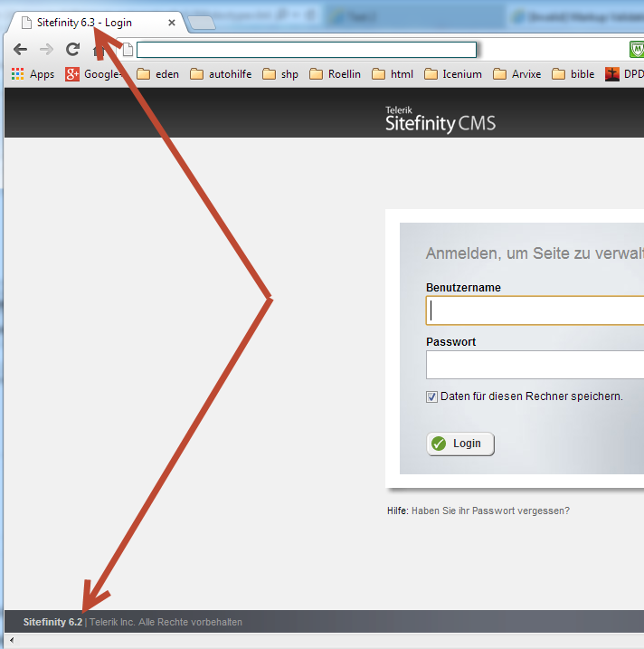Open the DPD bookmark
The image size is (644, 649).
coord(624,74)
